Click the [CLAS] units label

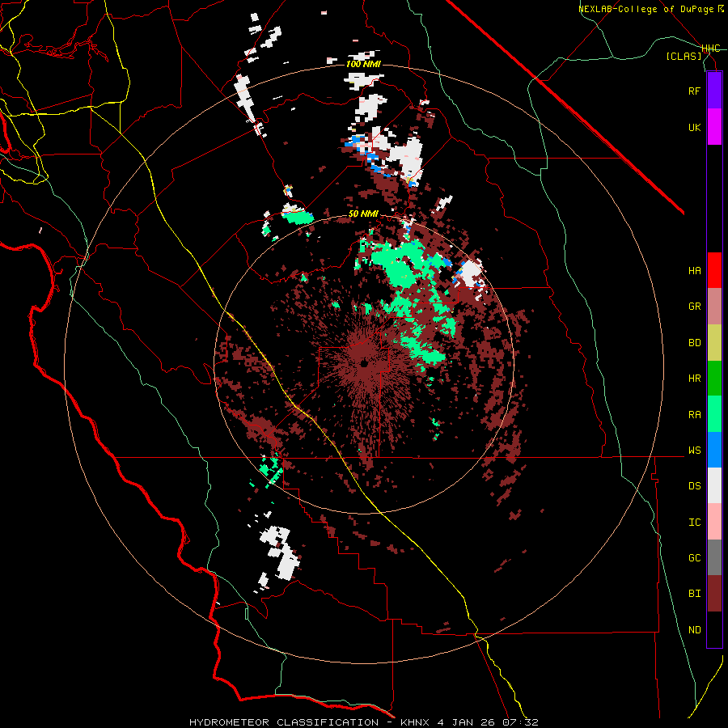point(684,57)
